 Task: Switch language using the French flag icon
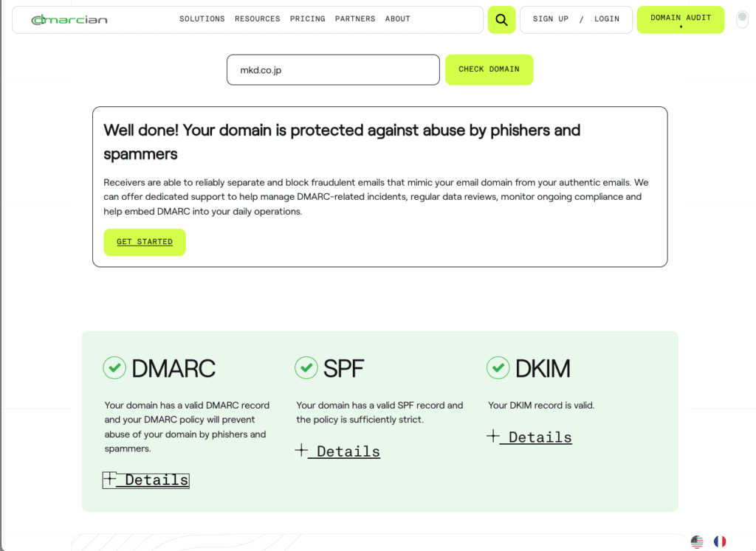click(x=720, y=541)
